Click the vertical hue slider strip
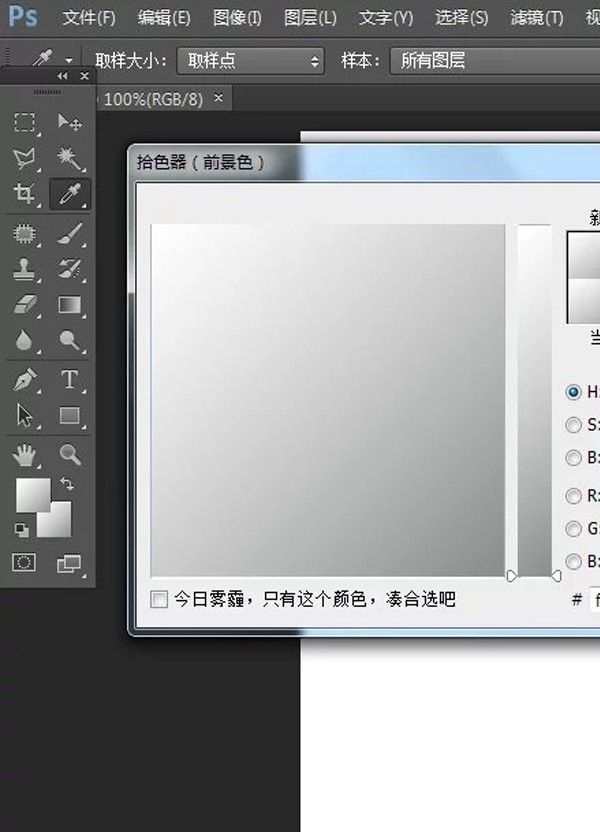Image resolution: width=600 pixels, height=832 pixels. pos(535,401)
